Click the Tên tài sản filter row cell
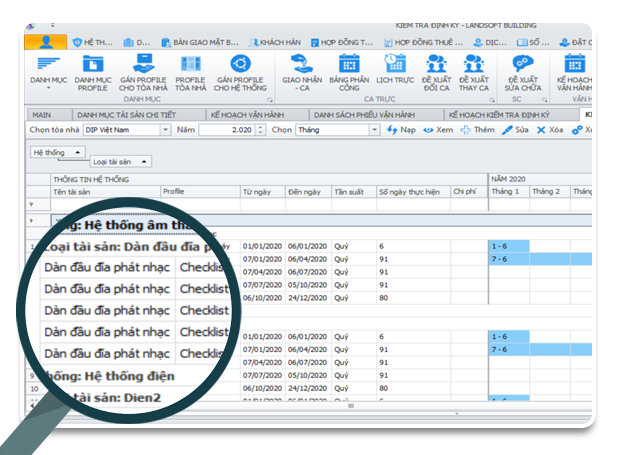The height and width of the screenshot is (455, 618). (106, 204)
